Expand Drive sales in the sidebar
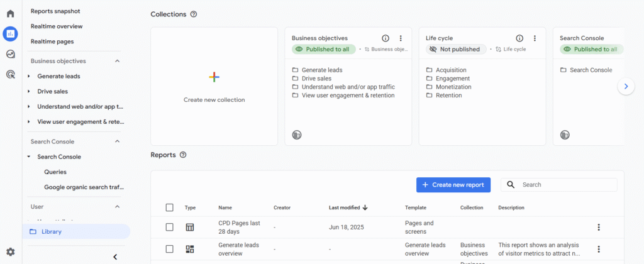 pos(29,92)
